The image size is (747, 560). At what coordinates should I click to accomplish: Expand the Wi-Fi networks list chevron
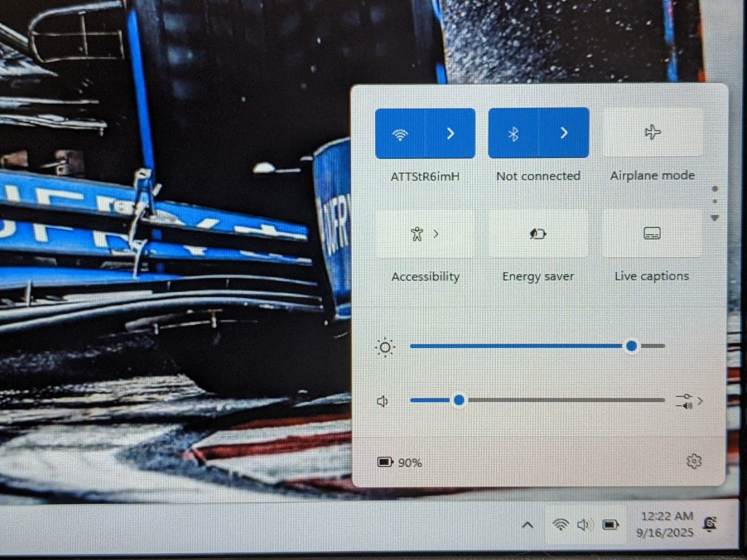tap(451, 134)
